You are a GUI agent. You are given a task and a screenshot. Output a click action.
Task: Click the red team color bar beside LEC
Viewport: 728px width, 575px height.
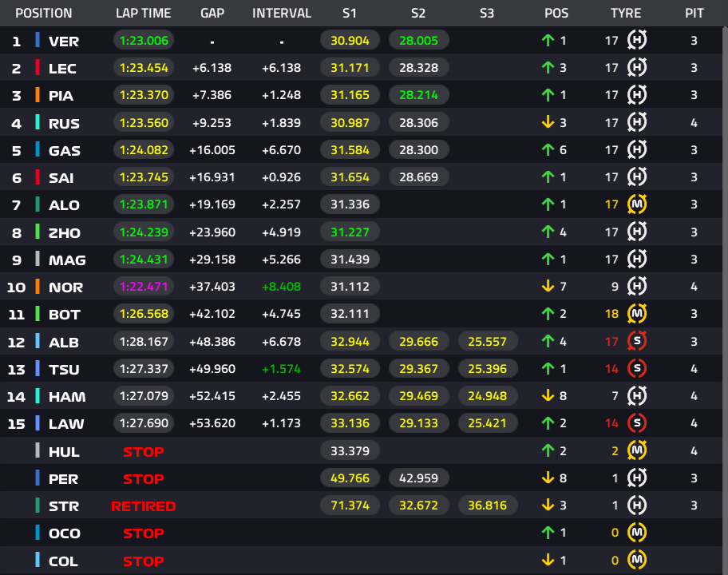pos(38,67)
